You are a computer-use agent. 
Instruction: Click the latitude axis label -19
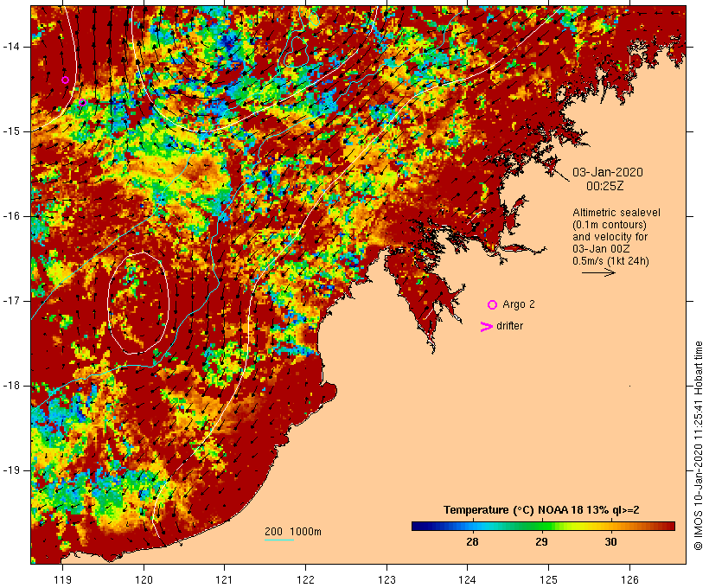(x=11, y=470)
